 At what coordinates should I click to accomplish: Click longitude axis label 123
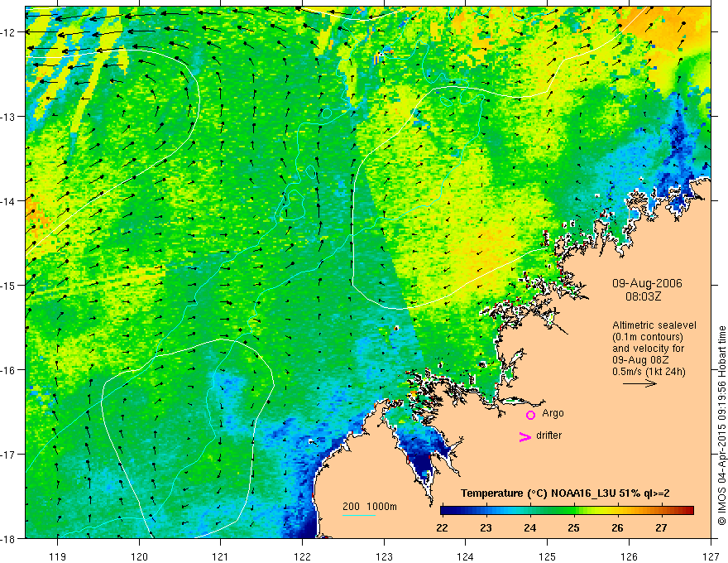[384, 556]
